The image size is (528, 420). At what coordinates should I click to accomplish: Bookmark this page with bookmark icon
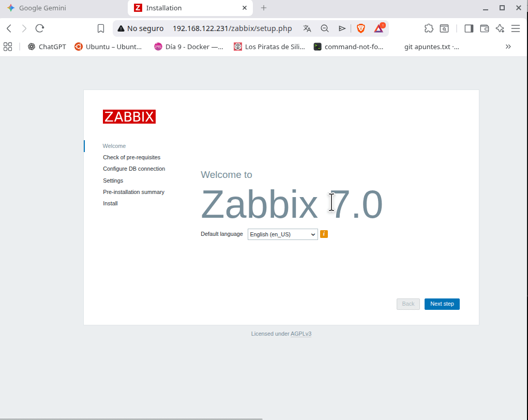pos(101,28)
